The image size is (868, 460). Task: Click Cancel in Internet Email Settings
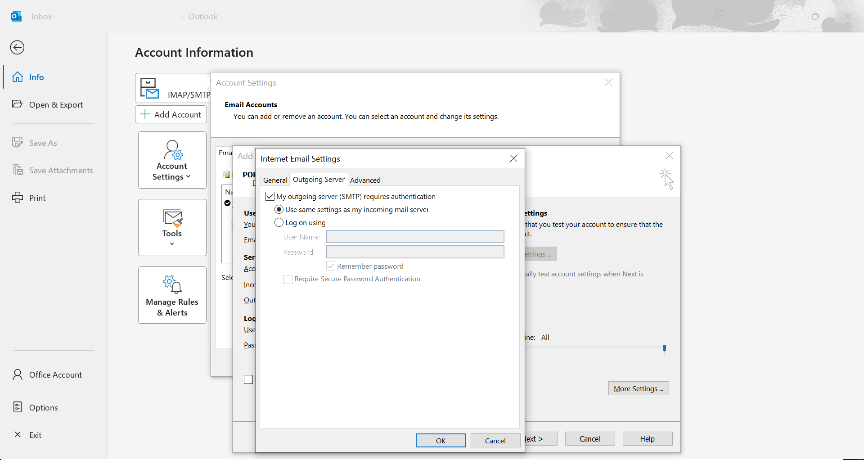[x=495, y=441]
